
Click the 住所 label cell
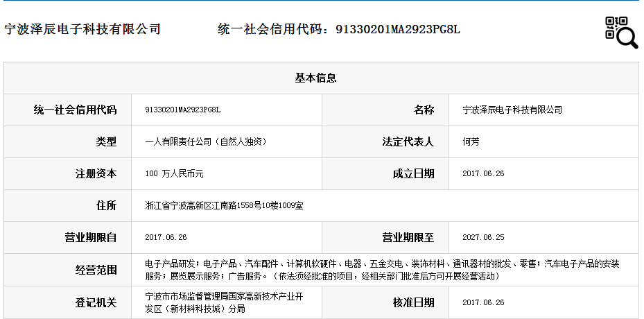point(68,205)
